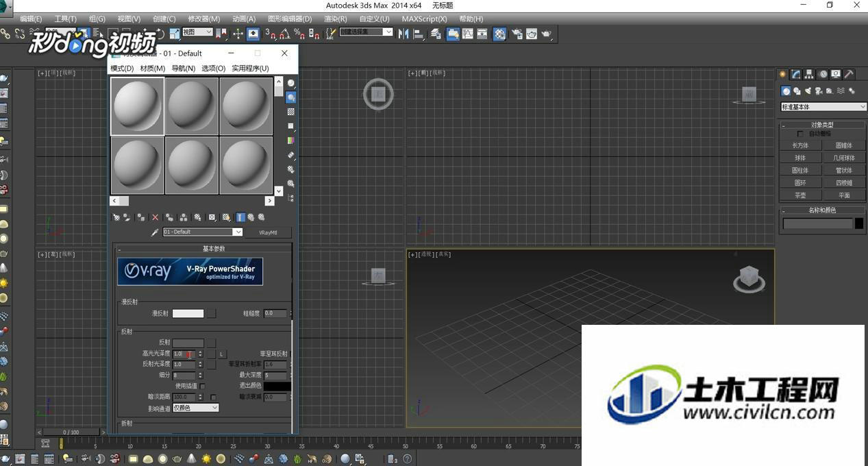The image size is (868, 466).
Task: Select the Systems category icon
Action: 852,91
